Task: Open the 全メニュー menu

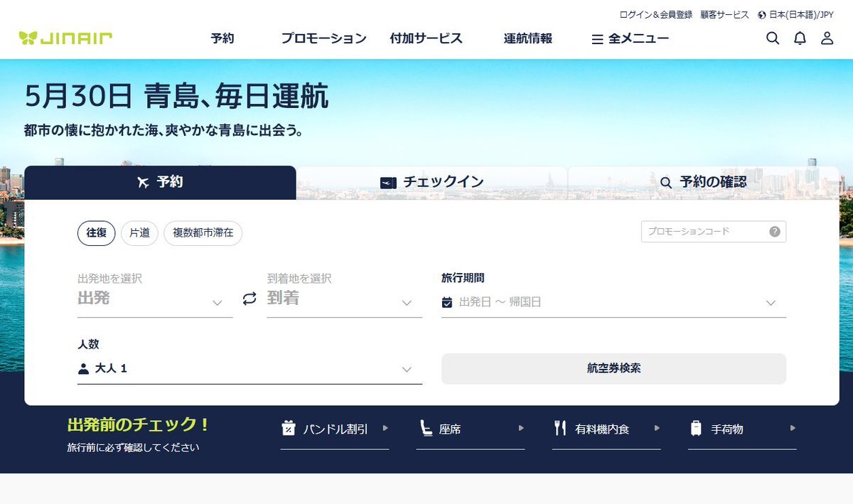Action: 631,38
